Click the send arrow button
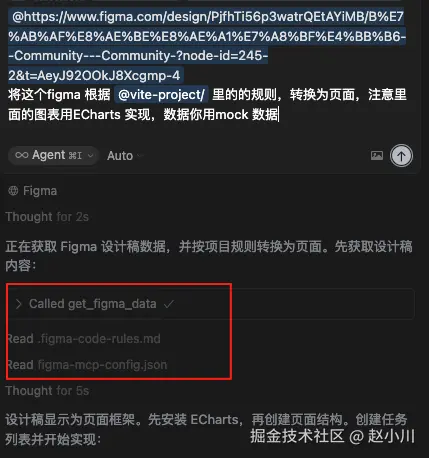The height and width of the screenshot is (458, 429). (x=401, y=155)
